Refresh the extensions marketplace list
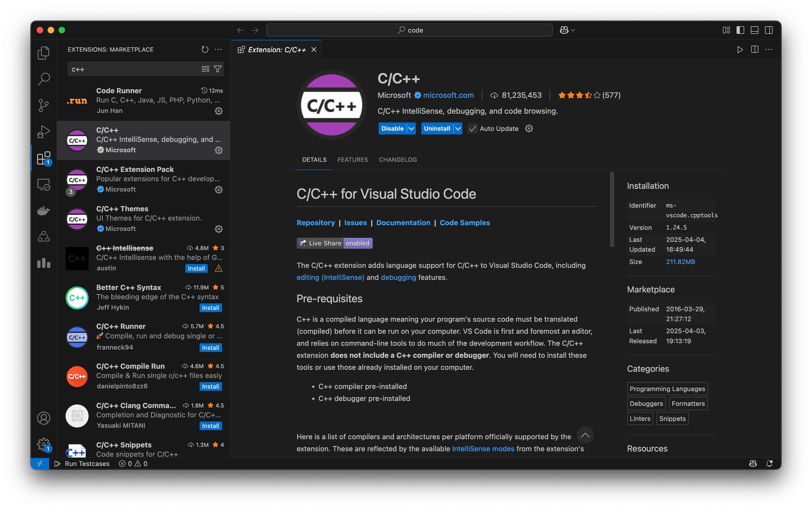The image size is (812, 510). pos(205,49)
